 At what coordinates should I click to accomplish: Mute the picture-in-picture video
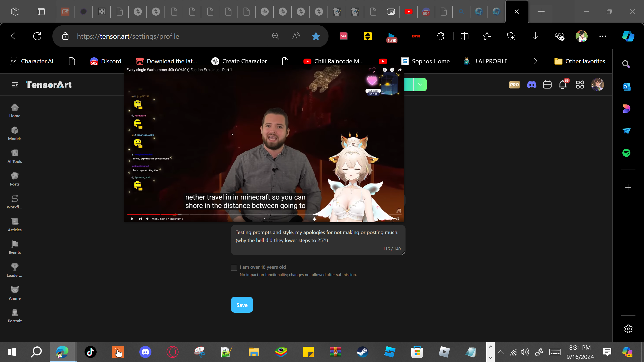147,219
